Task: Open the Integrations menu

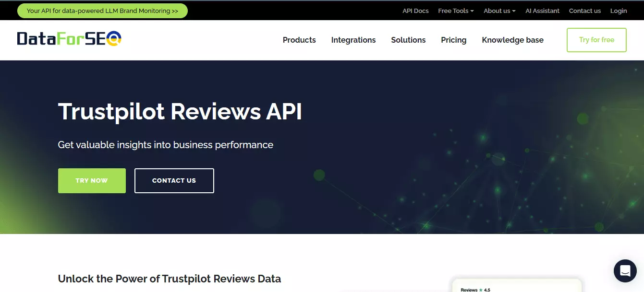Action: tap(353, 40)
